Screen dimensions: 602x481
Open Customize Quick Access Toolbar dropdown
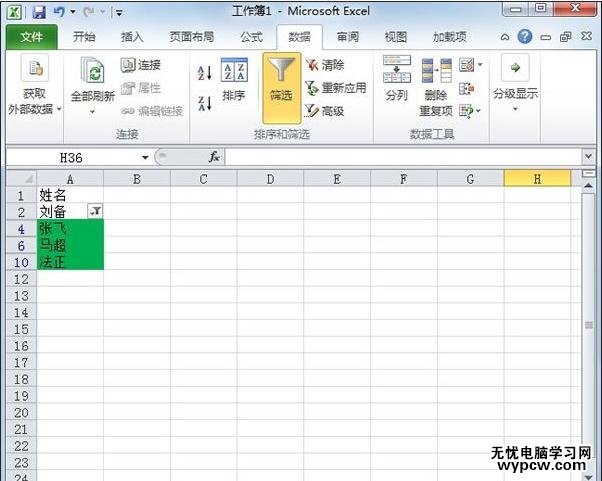[119, 13]
